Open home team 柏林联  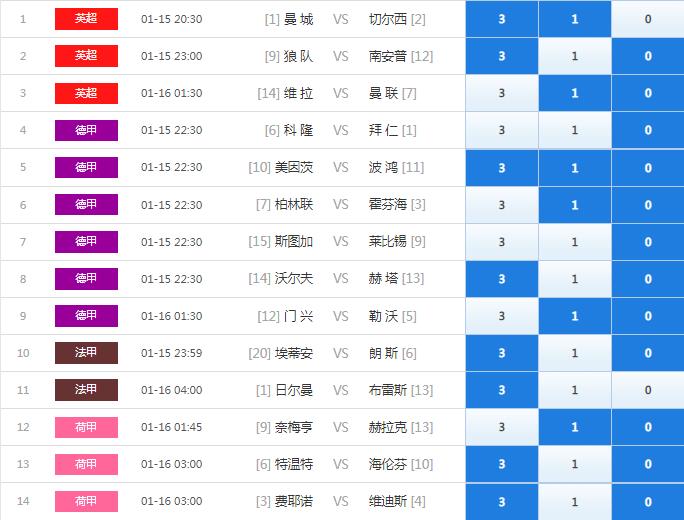coord(294,205)
